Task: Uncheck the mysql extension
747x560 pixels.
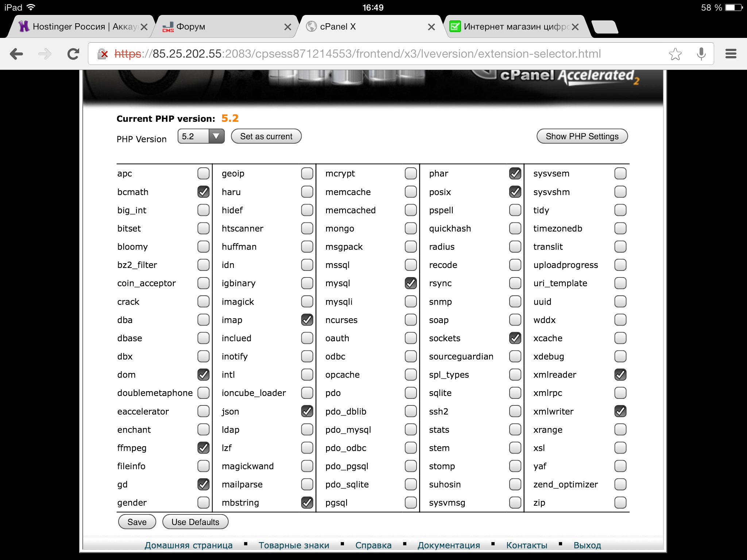Action: (411, 283)
